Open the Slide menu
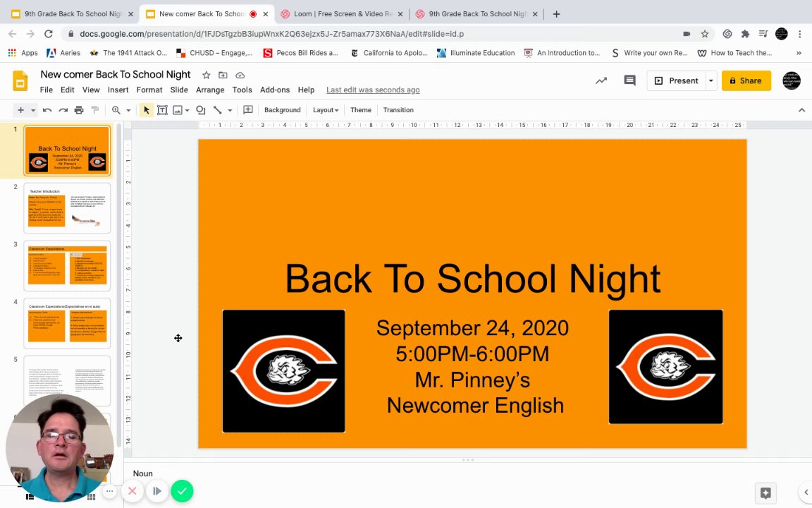This screenshot has width=812, height=508. click(179, 90)
